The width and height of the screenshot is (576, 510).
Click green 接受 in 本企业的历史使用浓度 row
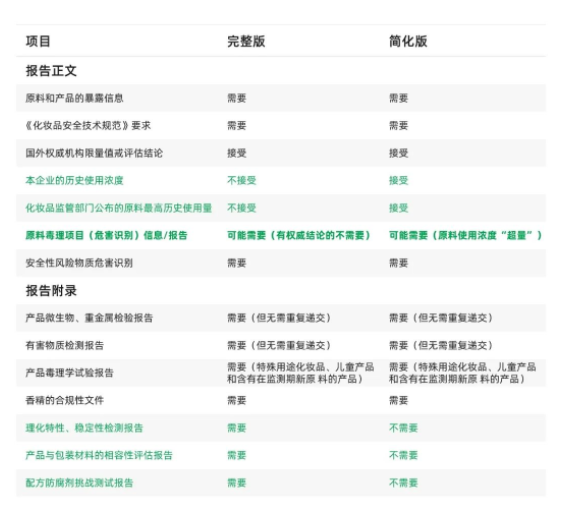coord(399,180)
